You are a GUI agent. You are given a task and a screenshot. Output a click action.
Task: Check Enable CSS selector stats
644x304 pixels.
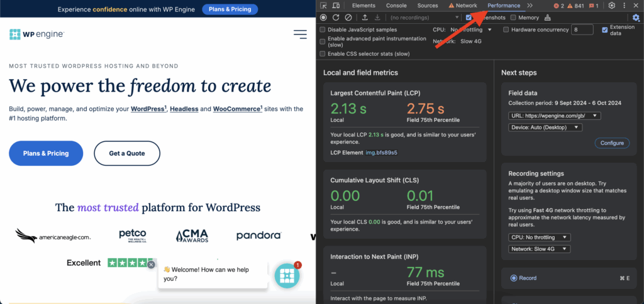[x=323, y=54]
